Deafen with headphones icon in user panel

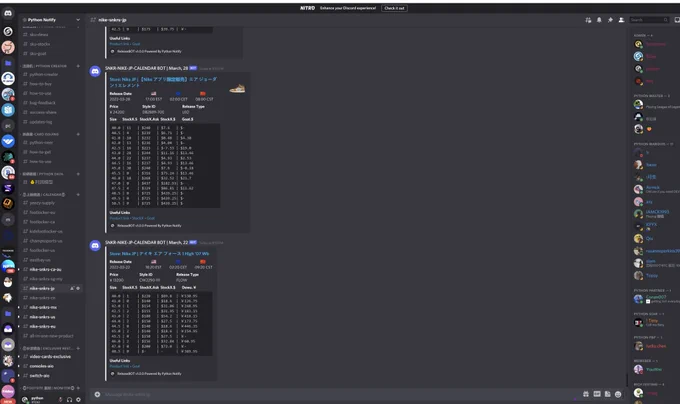point(69,399)
